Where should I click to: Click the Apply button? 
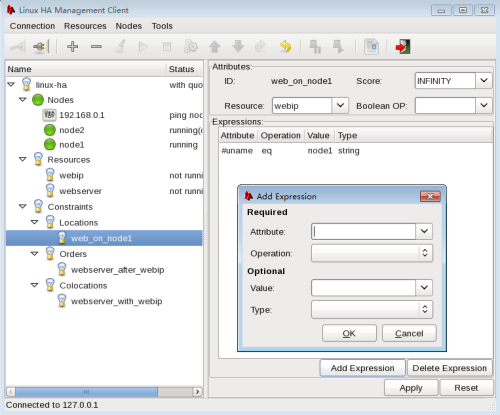point(411,388)
